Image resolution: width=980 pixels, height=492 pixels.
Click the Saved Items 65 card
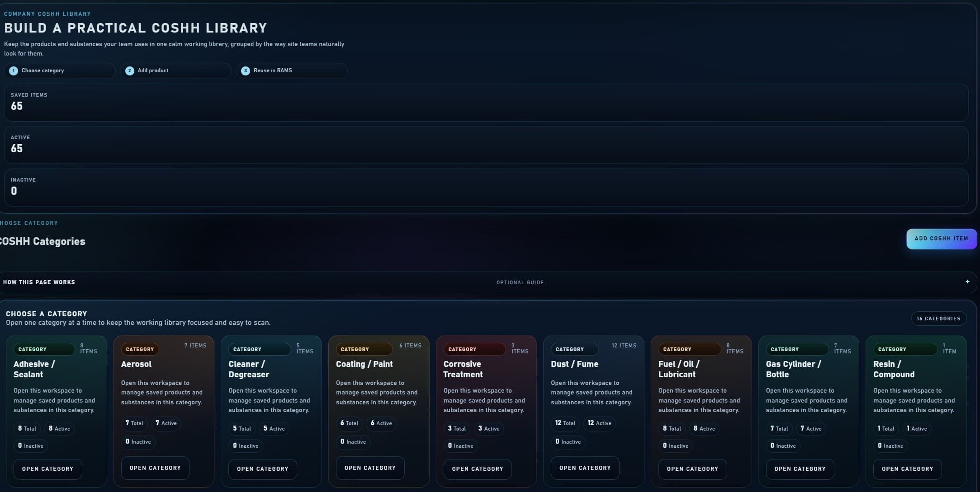pyautogui.click(x=486, y=102)
